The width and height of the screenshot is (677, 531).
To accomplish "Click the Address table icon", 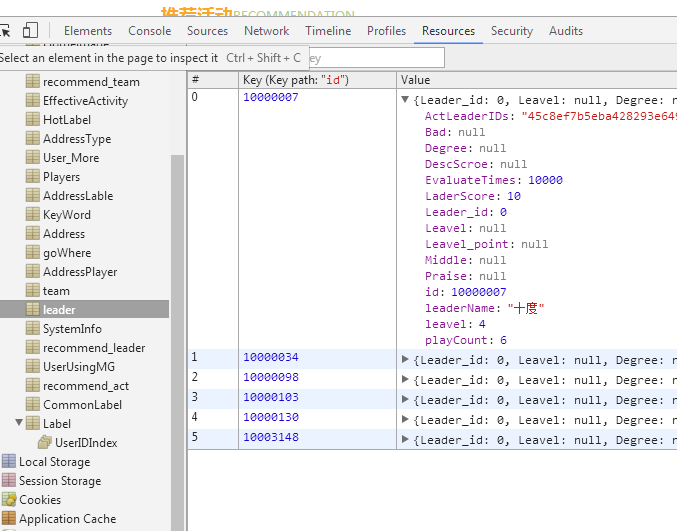I will (x=33, y=233).
